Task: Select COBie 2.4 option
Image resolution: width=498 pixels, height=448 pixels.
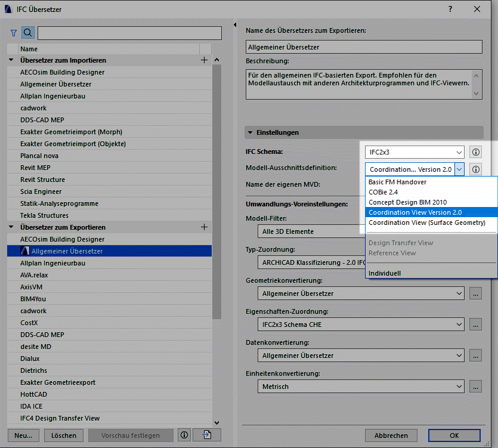Action: point(431,192)
